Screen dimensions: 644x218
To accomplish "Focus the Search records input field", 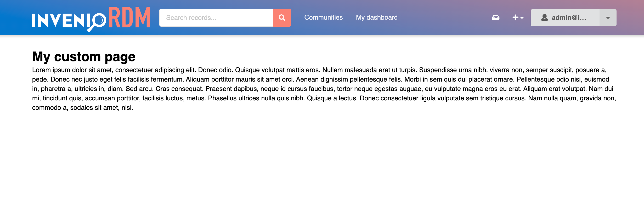I will pyautogui.click(x=216, y=18).
